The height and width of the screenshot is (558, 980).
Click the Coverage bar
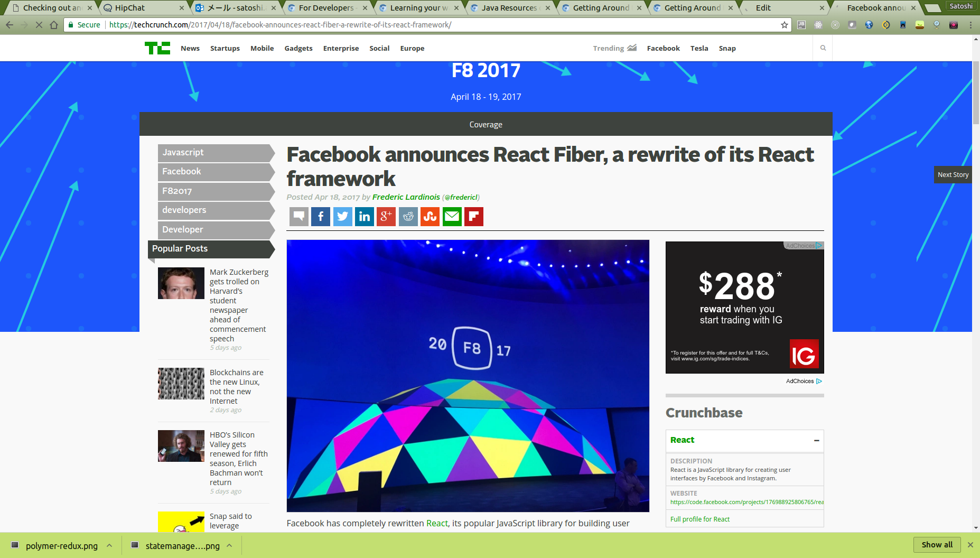click(486, 124)
